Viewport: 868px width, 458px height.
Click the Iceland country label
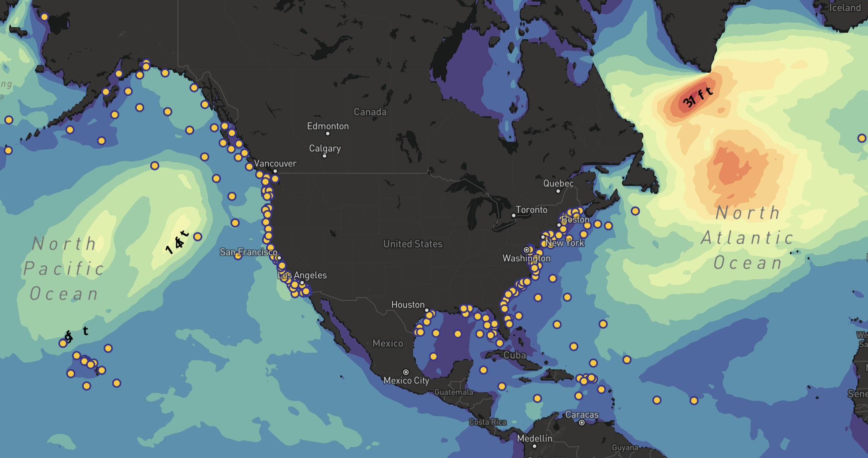845,8
